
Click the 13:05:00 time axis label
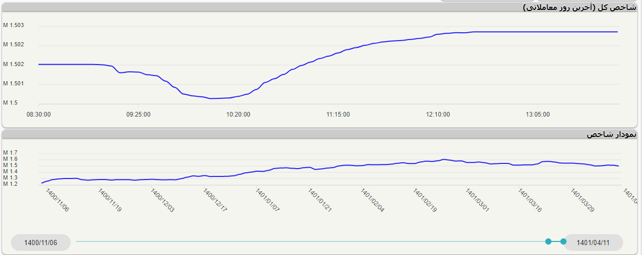(x=537, y=114)
